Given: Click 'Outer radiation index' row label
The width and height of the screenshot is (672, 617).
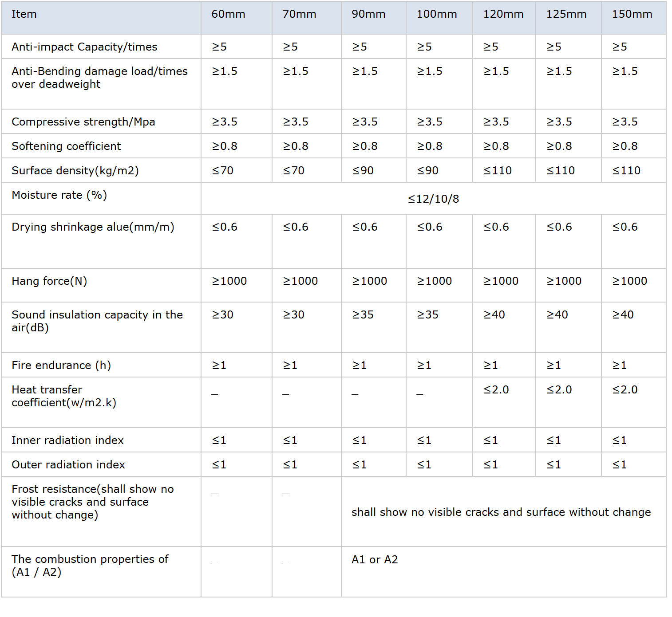Looking at the screenshot, I should point(68,465).
